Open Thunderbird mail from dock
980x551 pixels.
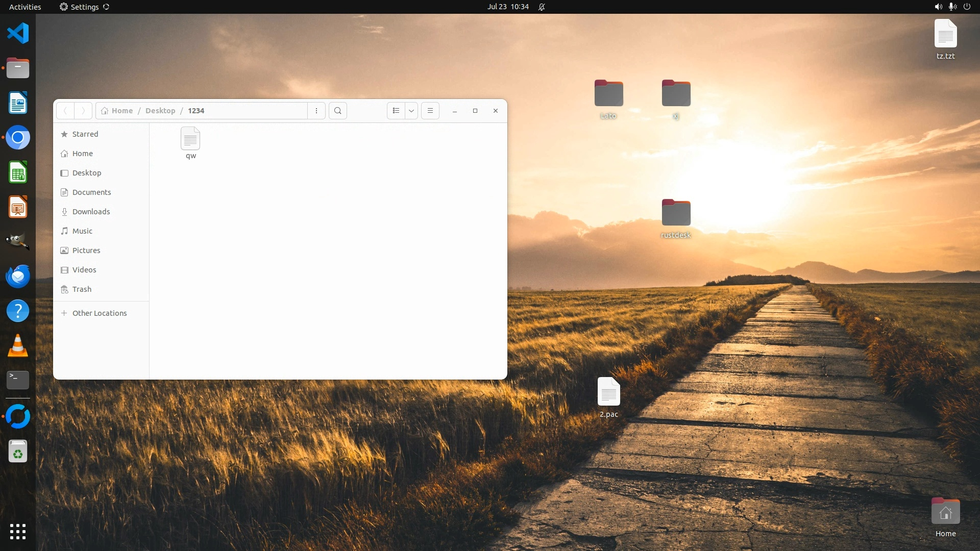pos(18,277)
